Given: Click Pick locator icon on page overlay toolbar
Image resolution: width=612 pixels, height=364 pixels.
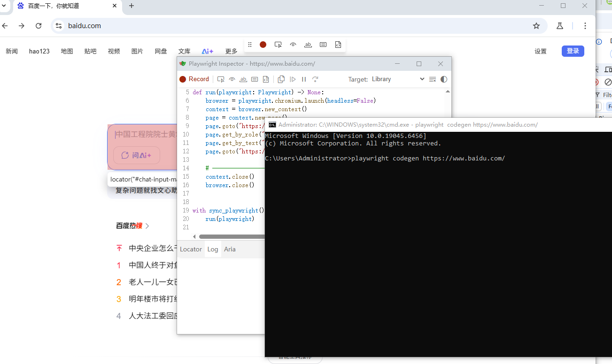Looking at the screenshot, I should pyautogui.click(x=278, y=45).
